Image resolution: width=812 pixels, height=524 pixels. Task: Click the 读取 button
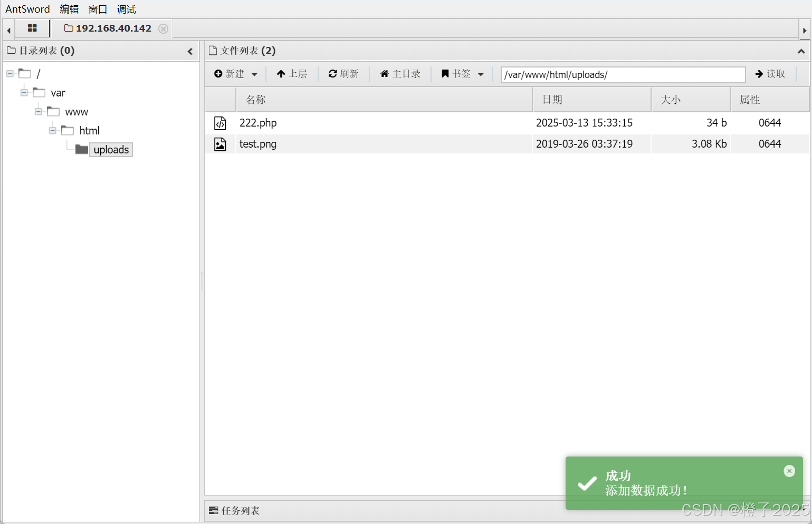(770, 74)
